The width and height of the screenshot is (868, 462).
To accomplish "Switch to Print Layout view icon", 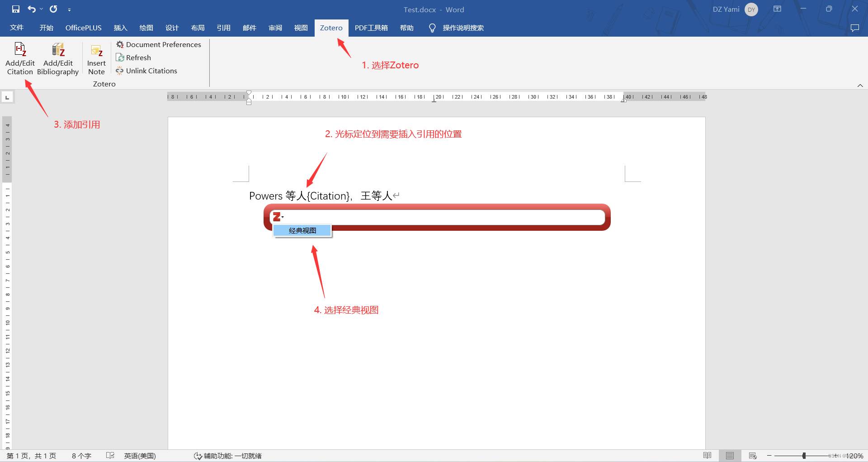I will [x=730, y=456].
